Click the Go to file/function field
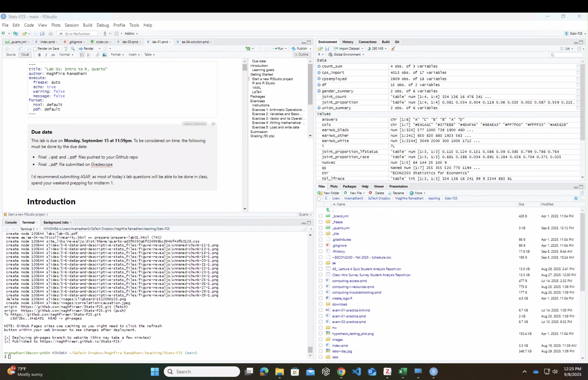The height and width of the screenshot is (380, 588). (77, 34)
